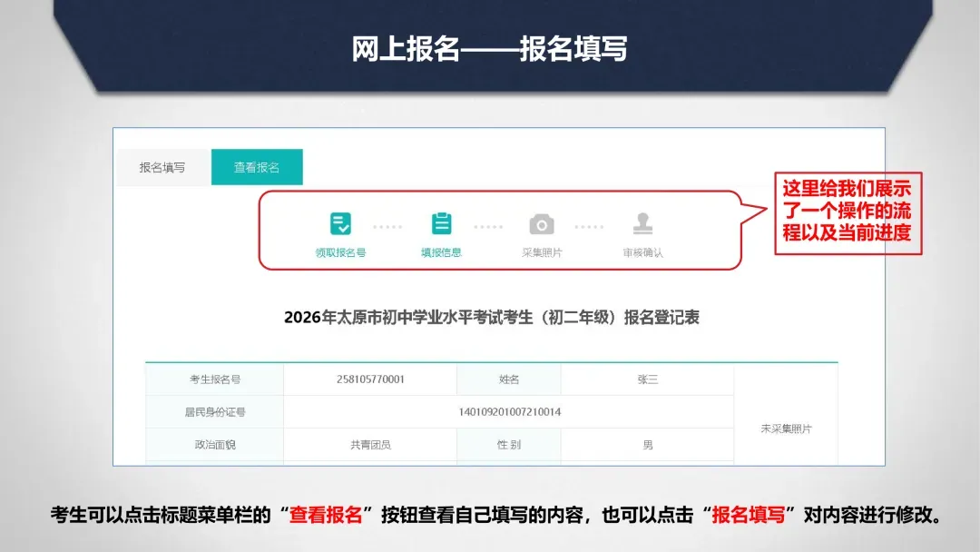The height and width of the screenshot is (552, 980).
Task: Click the 姓名 cell showing 张三
Action: 647,379
